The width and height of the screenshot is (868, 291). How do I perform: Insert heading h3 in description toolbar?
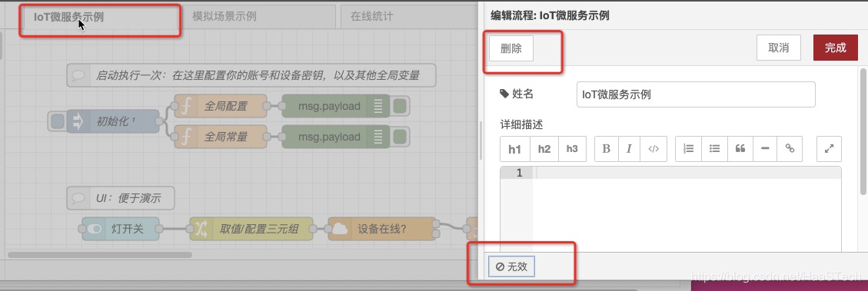573,149
